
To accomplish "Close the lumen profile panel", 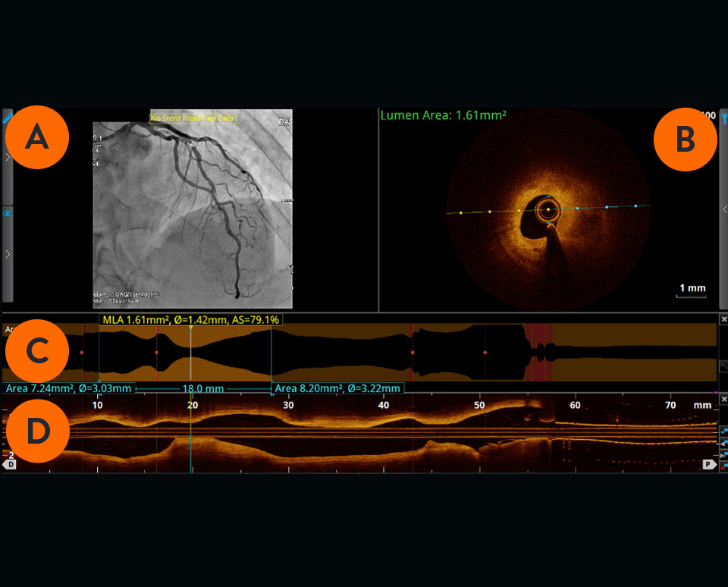I will click(723, 319).
